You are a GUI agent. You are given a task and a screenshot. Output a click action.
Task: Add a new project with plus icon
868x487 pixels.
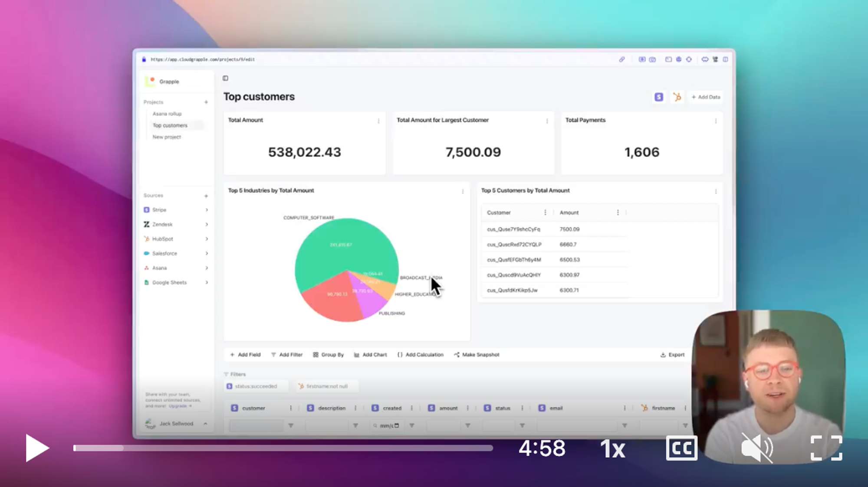[x=206, y=102]
